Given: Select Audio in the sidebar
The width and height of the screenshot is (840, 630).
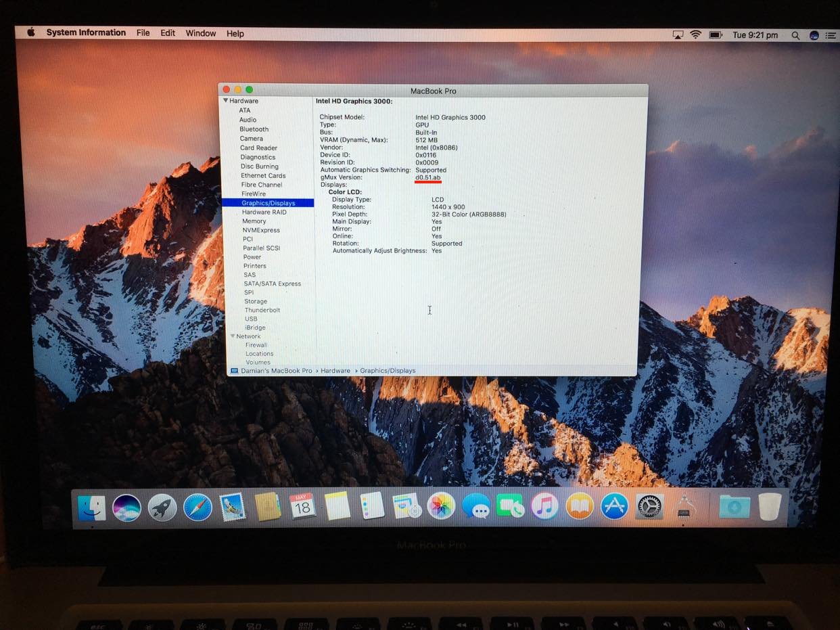Looking at the screenshot, I should point(248,120).
